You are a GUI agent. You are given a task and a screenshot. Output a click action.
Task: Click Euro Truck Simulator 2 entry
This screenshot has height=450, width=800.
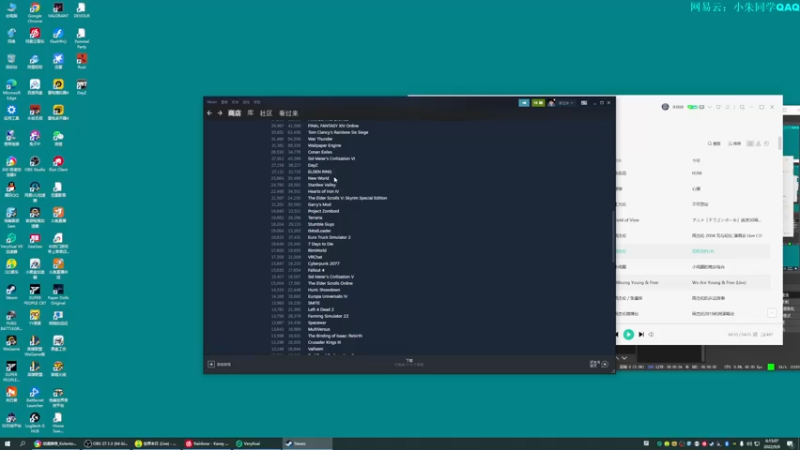click(329, 237)
